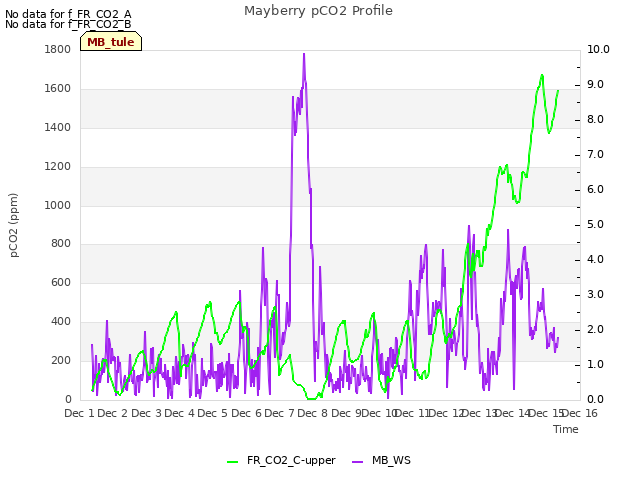The width and height of the screenshot is (640, 480).
Task: Select the FR_CO2_C-upper legend label
Action: pyautogui.click(x=291, y=460)
